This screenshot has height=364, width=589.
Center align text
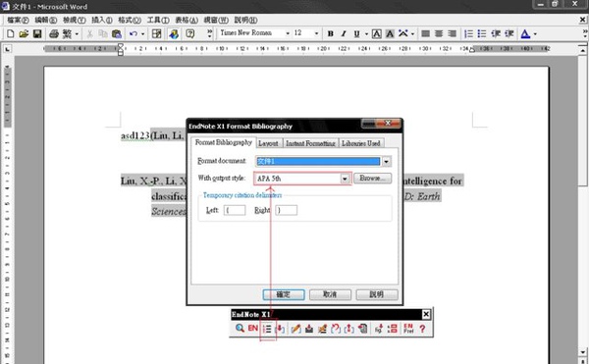point(439,33)
